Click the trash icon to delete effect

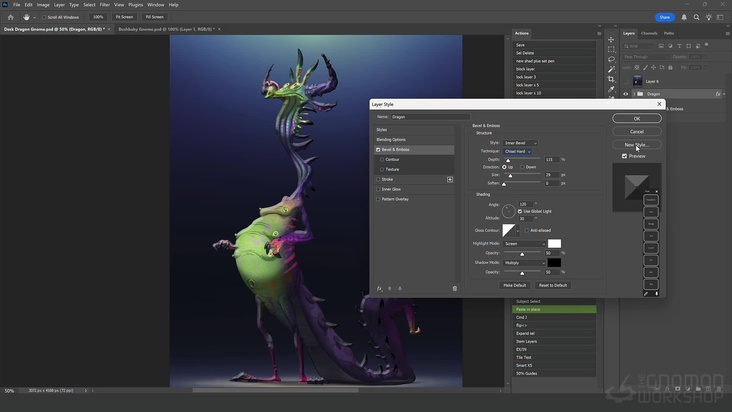click(x=455, y=289)
